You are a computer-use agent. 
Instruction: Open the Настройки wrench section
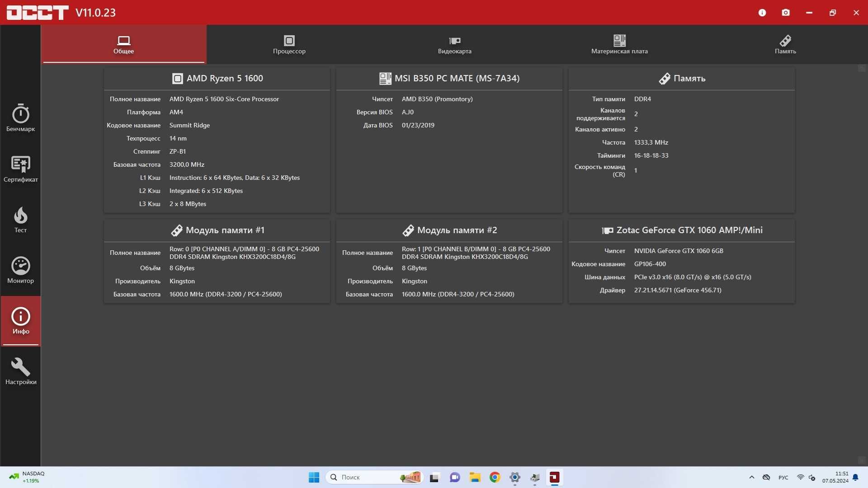tap(20, 371)
